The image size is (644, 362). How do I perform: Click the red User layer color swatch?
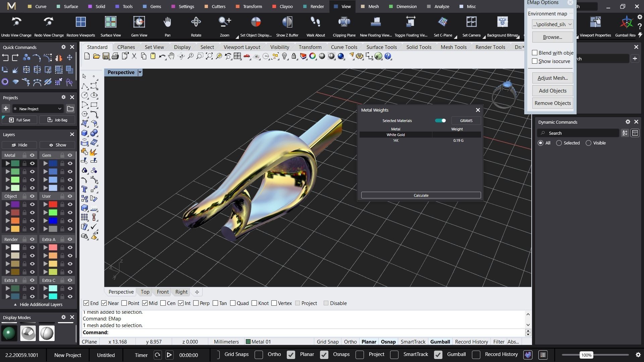click(x=53, y=204)
